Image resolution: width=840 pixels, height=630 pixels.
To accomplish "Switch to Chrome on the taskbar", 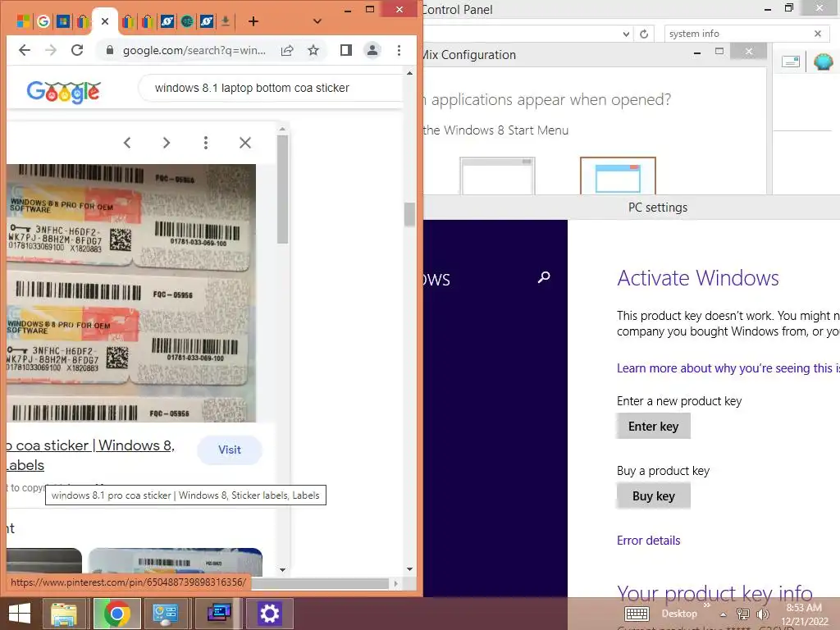I will 116,614.
